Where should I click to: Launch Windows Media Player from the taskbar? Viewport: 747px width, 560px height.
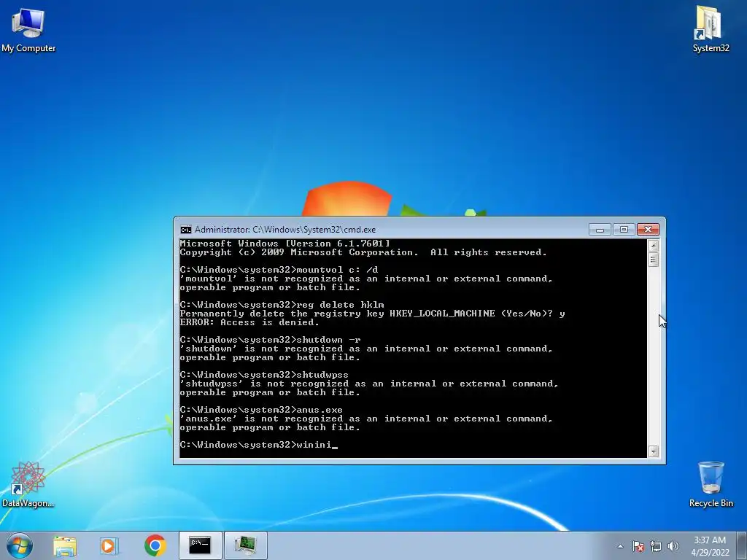pyautogui.click(x=109, y=545)
